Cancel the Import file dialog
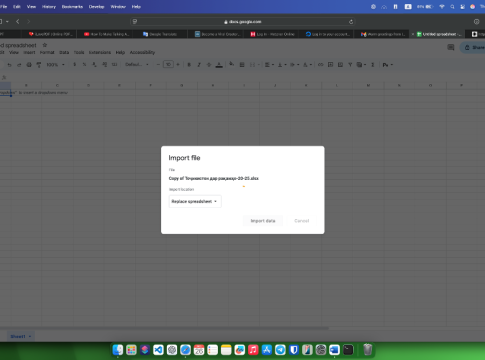This screenshot has height=360, width=485. click(x=302, y=221)
